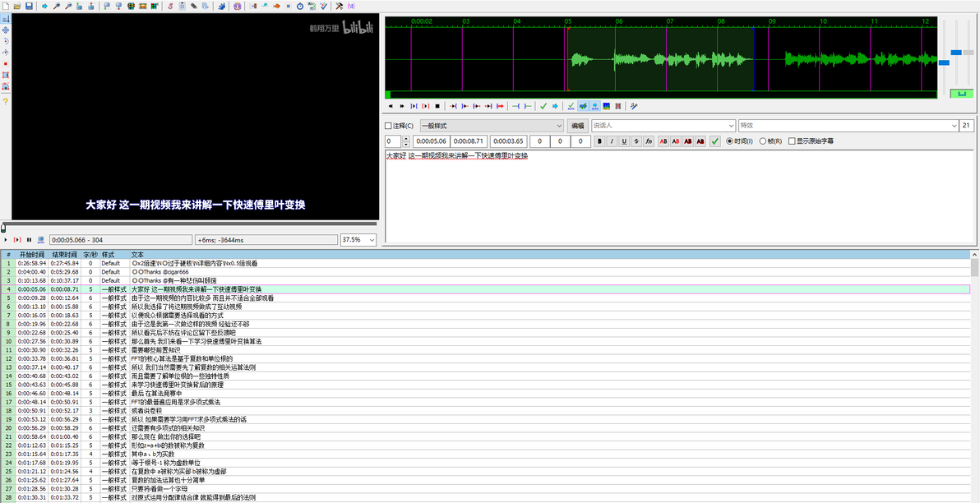This screenshot has width=980, height=503.
Task: Open the 特效 effect dropdown
Action: 848,126
